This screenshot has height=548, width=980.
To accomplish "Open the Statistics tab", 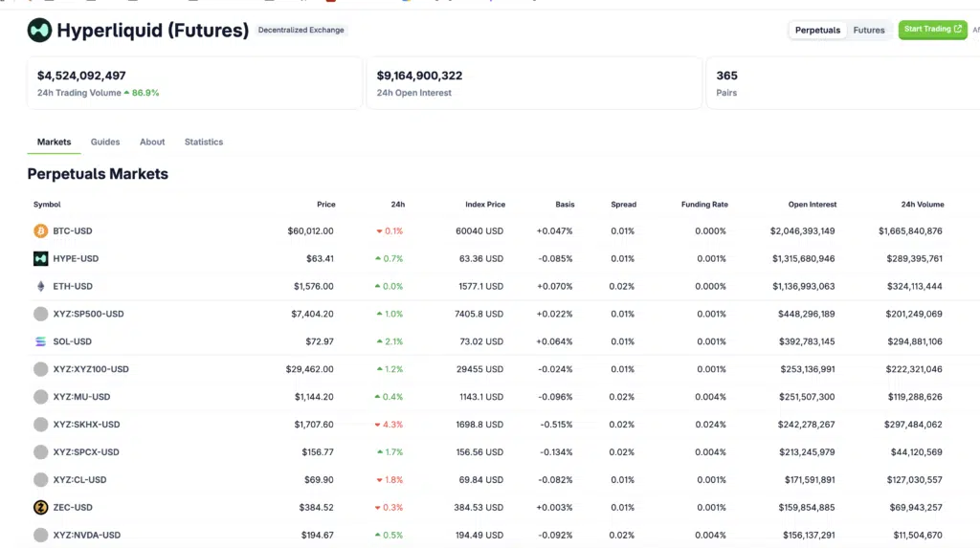I will point(204,142).
